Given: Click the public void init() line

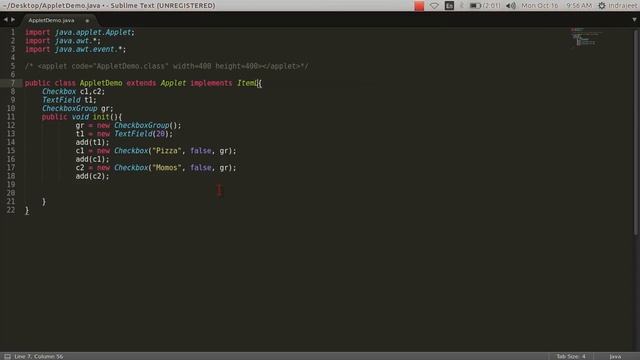Looking at the screenshot, I should pyautogui.click(x=82, y=117).
